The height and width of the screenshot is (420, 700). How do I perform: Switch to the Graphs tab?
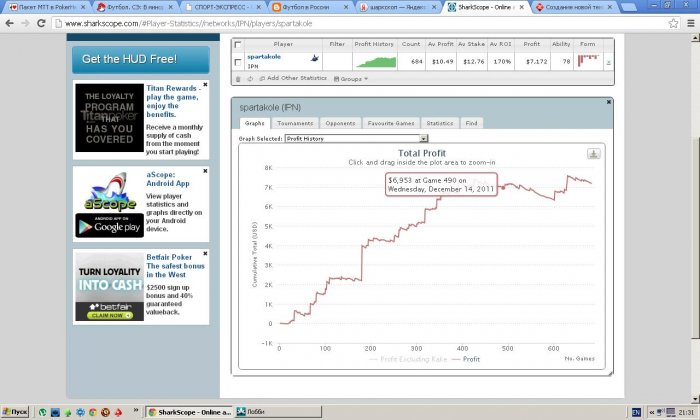pos(254,123)
